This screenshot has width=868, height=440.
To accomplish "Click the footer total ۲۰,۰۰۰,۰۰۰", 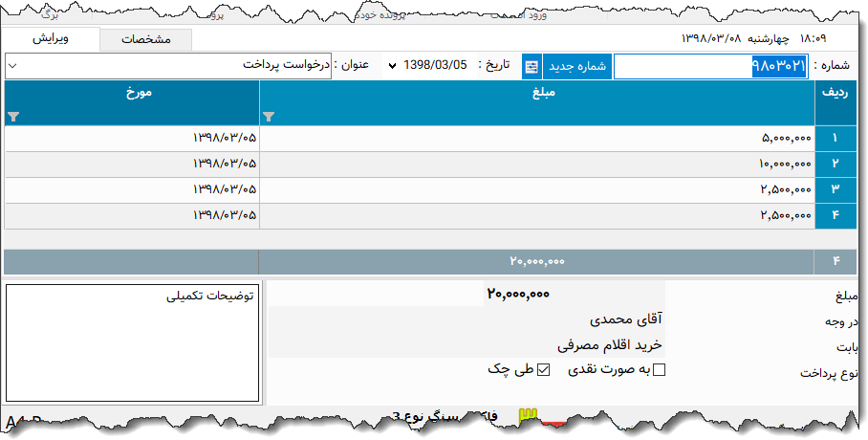I will tap(537, 261).
